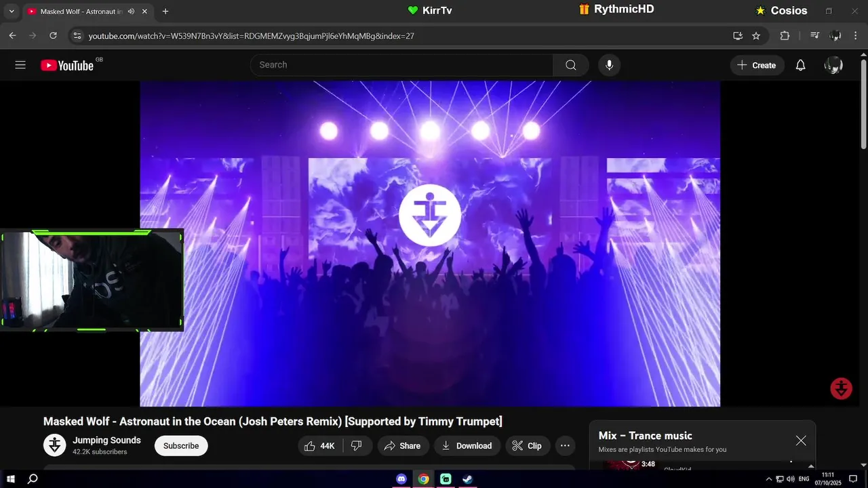This screenshot has height=488, width=868.
Task: Click the Mix – Trance music title
Action: tap(645, 436)
